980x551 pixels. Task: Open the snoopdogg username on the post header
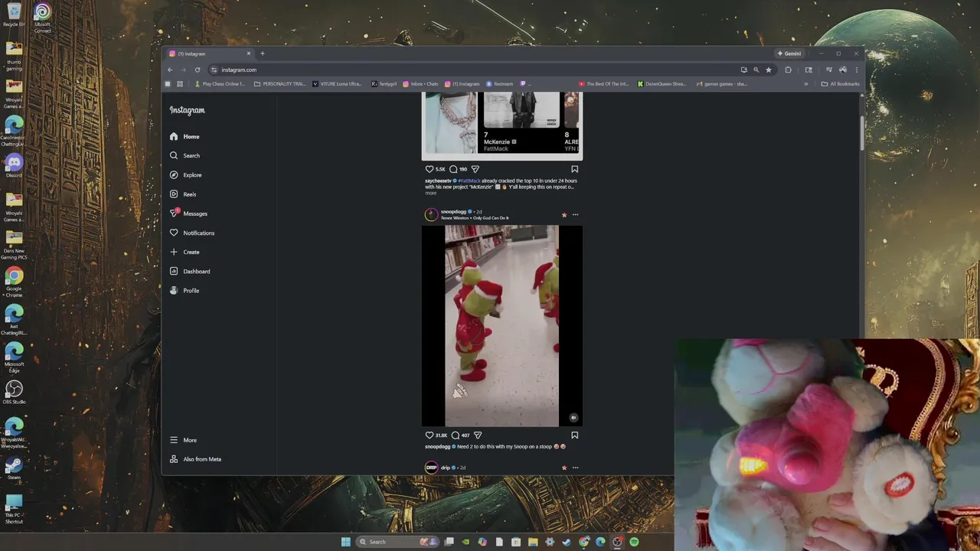[x=453, y=211]
